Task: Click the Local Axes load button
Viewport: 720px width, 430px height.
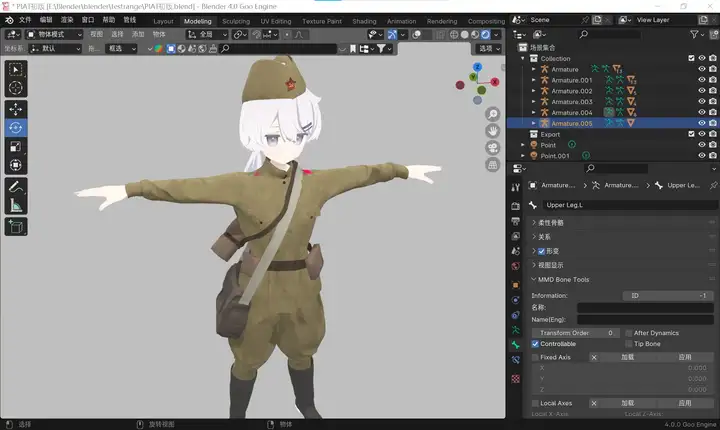Action: point(627,403)
